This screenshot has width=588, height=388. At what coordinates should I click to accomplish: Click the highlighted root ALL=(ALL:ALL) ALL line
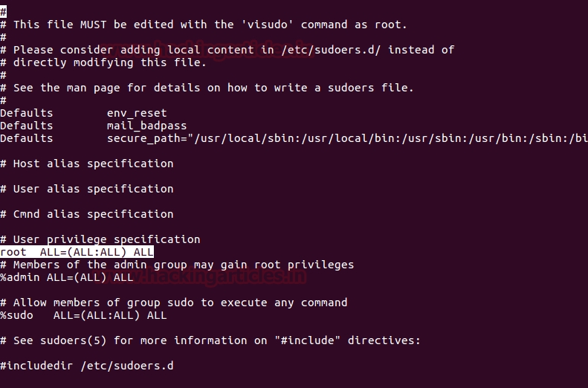pos(77,252)
